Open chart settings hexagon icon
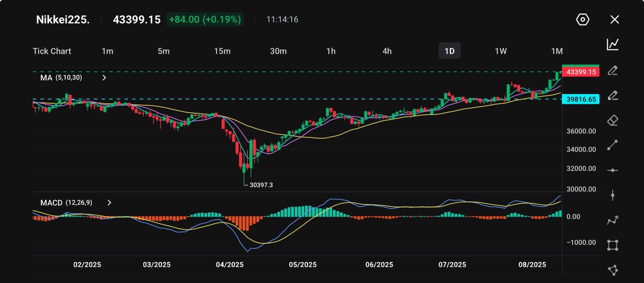Image resolution: width=644 pixels, height=283 pixels. 582,20
